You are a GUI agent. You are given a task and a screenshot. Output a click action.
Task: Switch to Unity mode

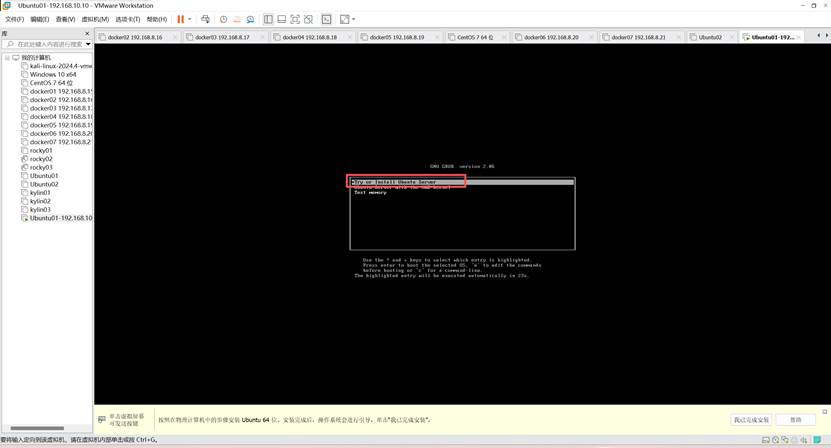(x=308, y=19)
